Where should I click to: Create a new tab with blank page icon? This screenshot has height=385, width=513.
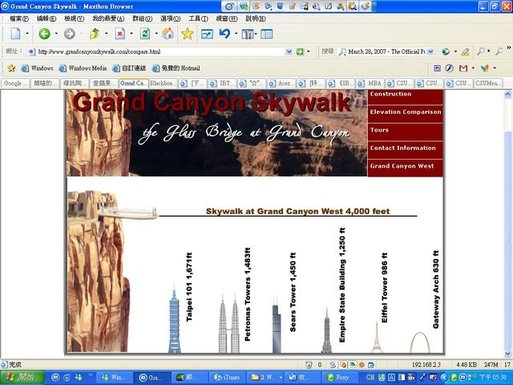[16, 34]
